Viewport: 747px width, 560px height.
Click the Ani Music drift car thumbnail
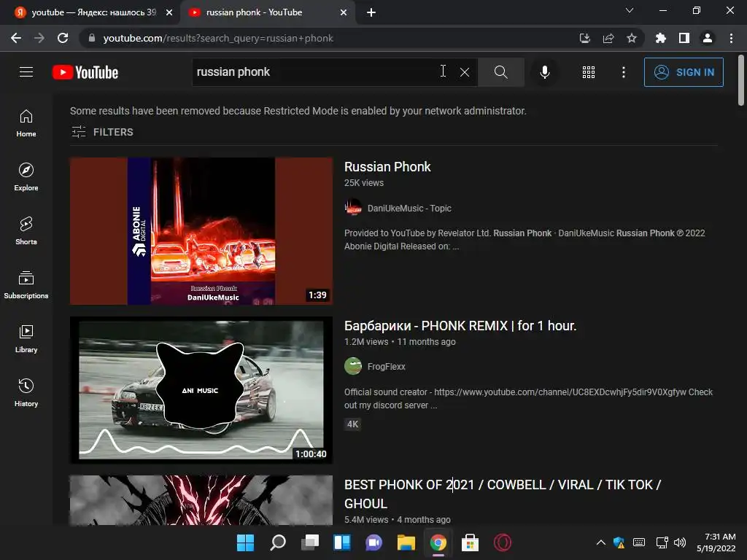click(x=201, y=390)
